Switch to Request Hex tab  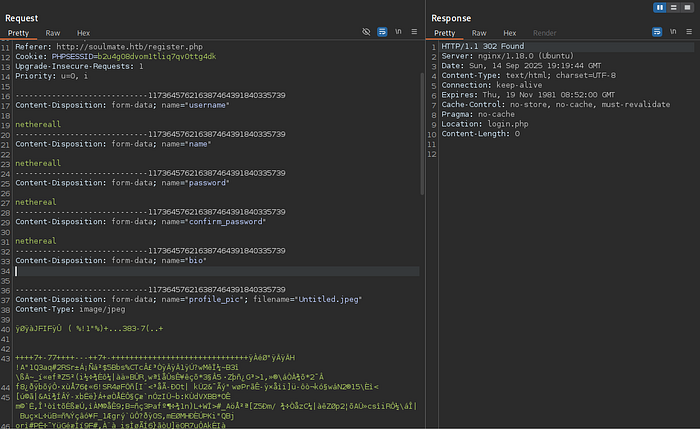click(83, 33)
